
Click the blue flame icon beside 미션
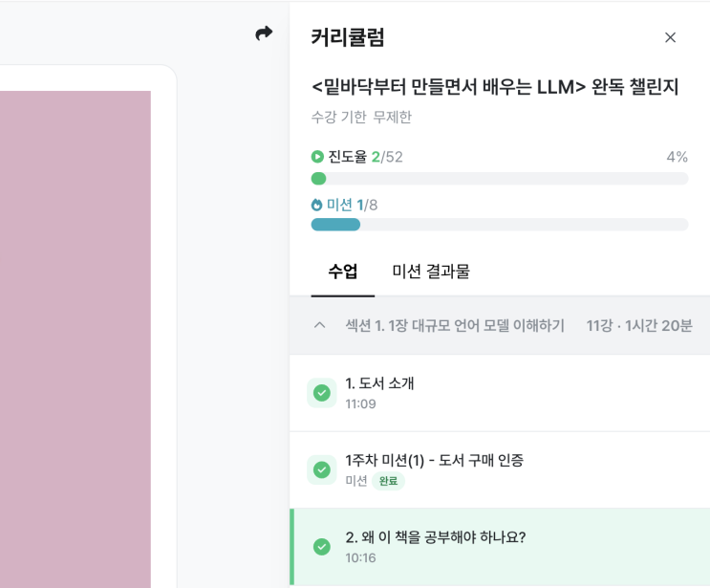317,205
